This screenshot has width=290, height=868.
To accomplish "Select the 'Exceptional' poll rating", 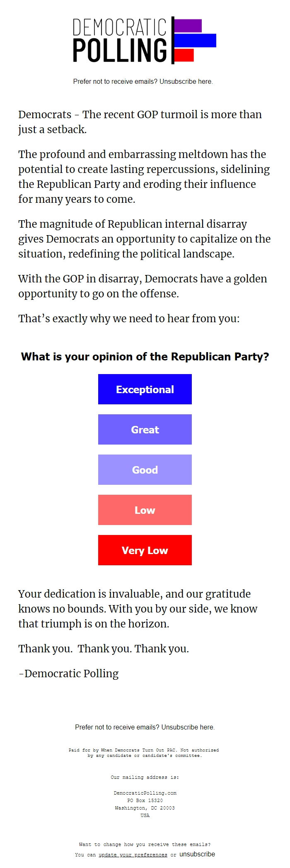I will click(145, 389).
